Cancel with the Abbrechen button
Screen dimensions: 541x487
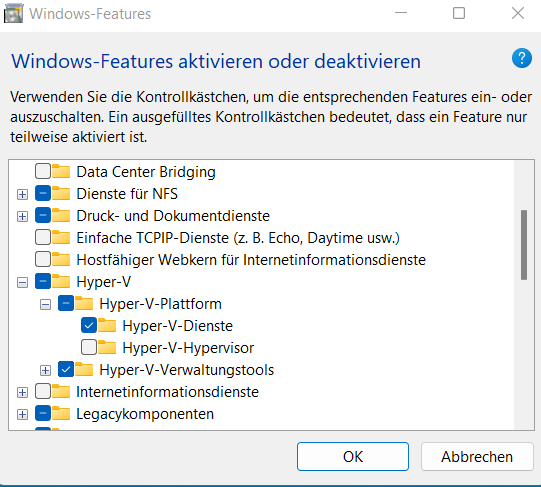(x=477, y=456)
